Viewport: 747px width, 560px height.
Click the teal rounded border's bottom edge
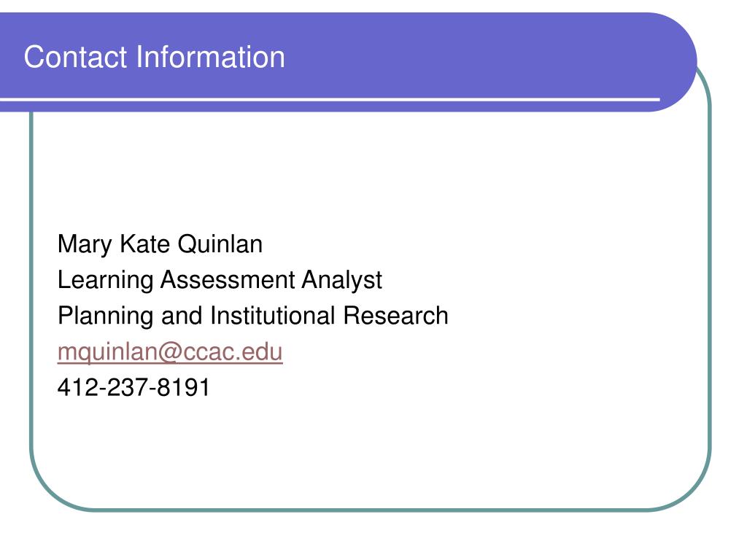pos(371,510)
